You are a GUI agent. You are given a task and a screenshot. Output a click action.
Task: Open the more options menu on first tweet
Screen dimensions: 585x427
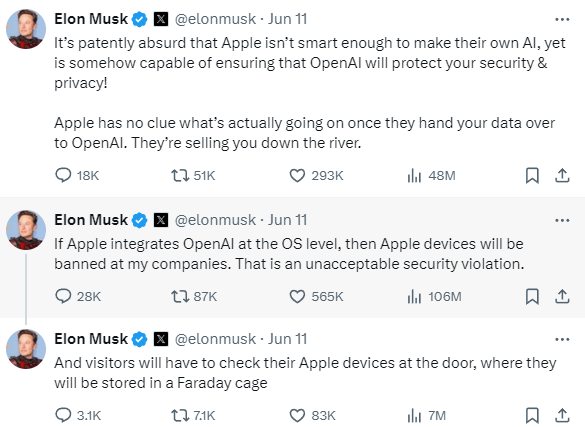coord(562,19)
